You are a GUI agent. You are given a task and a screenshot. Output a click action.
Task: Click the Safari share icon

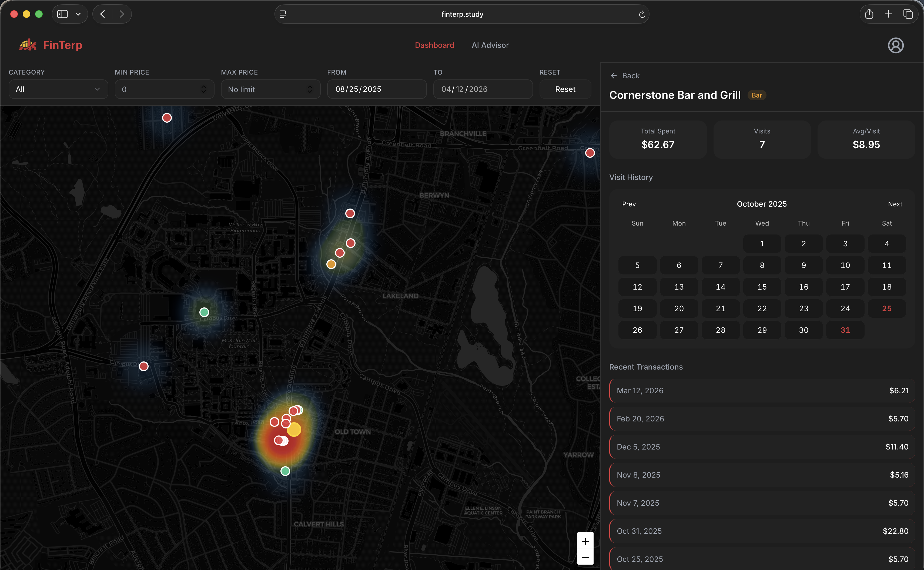pyautogui.click(x=869, y=14)
